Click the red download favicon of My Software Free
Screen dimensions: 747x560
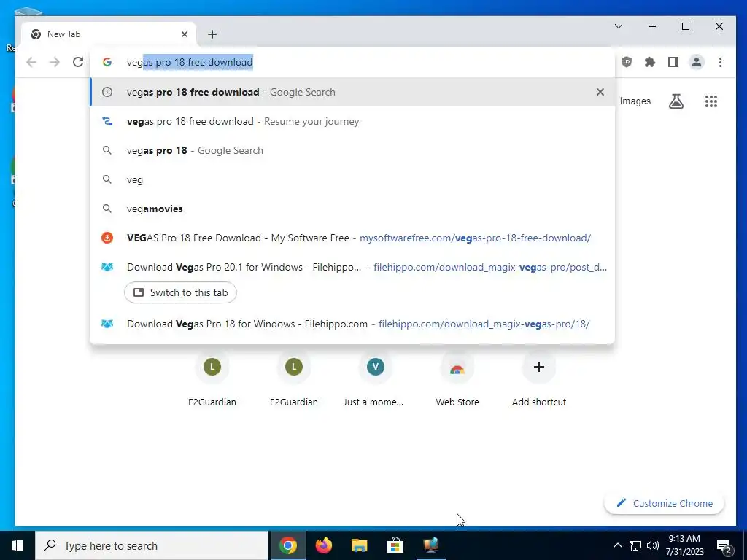[107, 238]
